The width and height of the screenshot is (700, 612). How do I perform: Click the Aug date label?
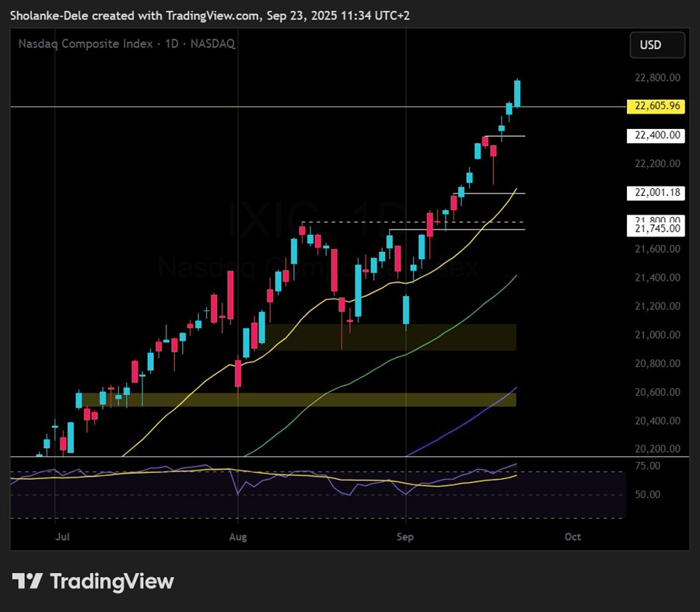coord(238,537)
